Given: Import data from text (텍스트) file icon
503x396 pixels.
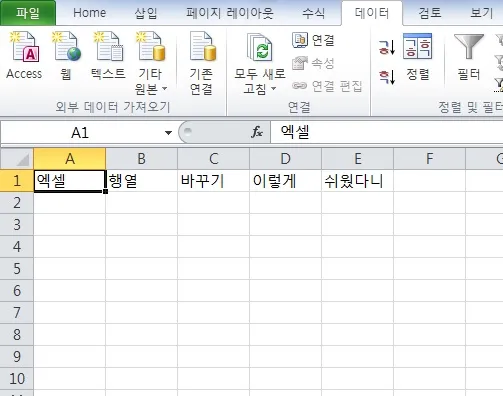Looking at the screenshot, I should tap(108, 47).
